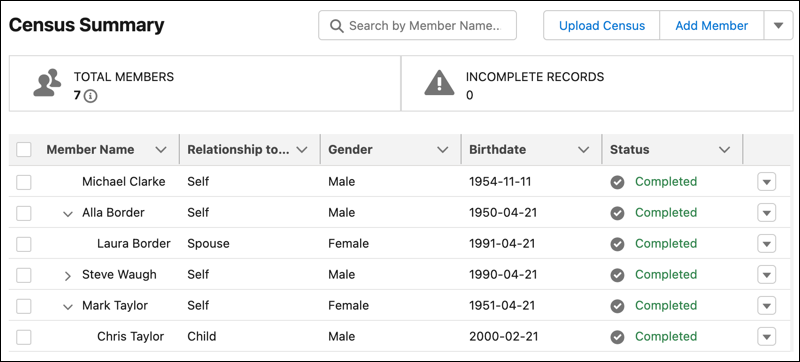Click the Add Member button
The height and width of the screenshot is (362, 800).
click(712, 25)
